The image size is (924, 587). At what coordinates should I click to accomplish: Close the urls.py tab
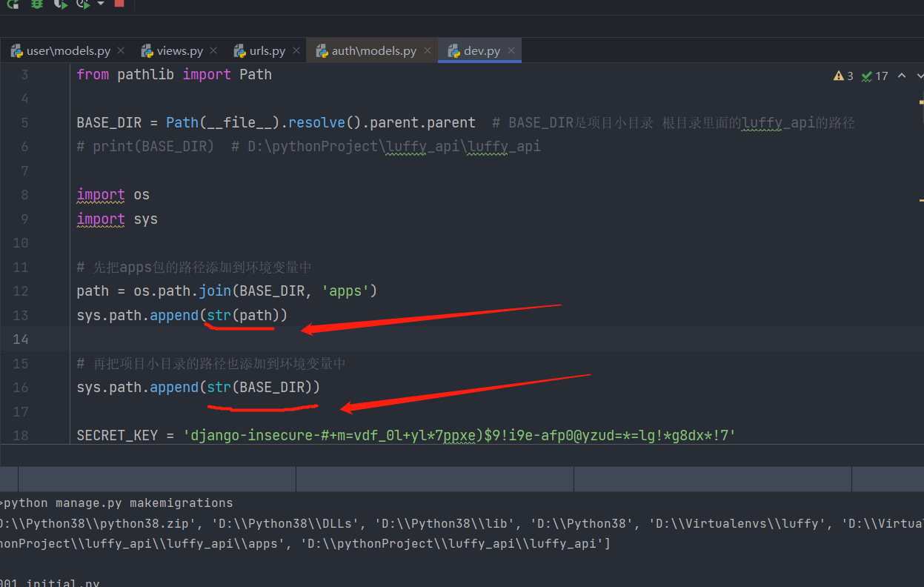[x=296, y=50]
